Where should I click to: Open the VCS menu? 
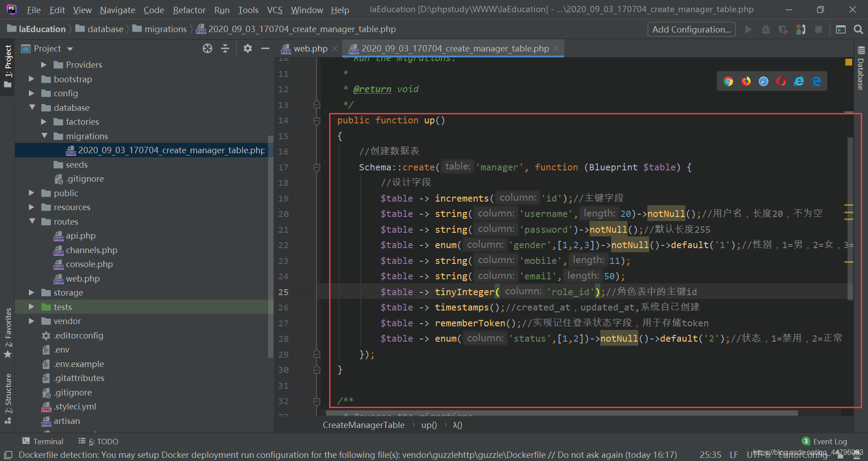(x=275, y=10)
